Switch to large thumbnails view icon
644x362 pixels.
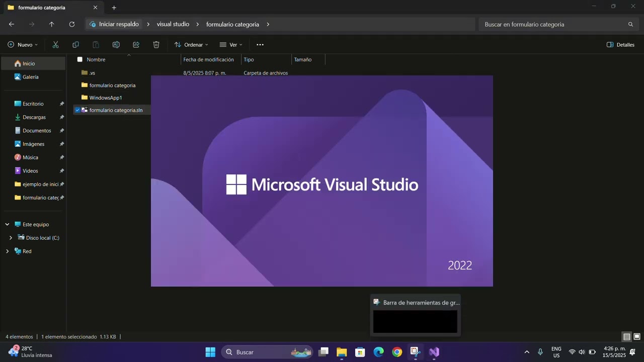point(637,337)
